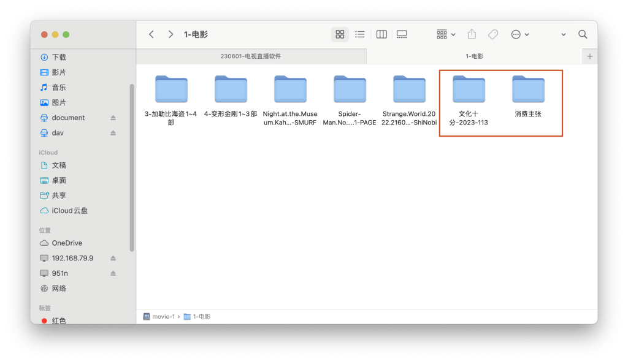Click movie-1 in the path bar
The width and height of the screenshot is (628, 364).
point(159,316)
